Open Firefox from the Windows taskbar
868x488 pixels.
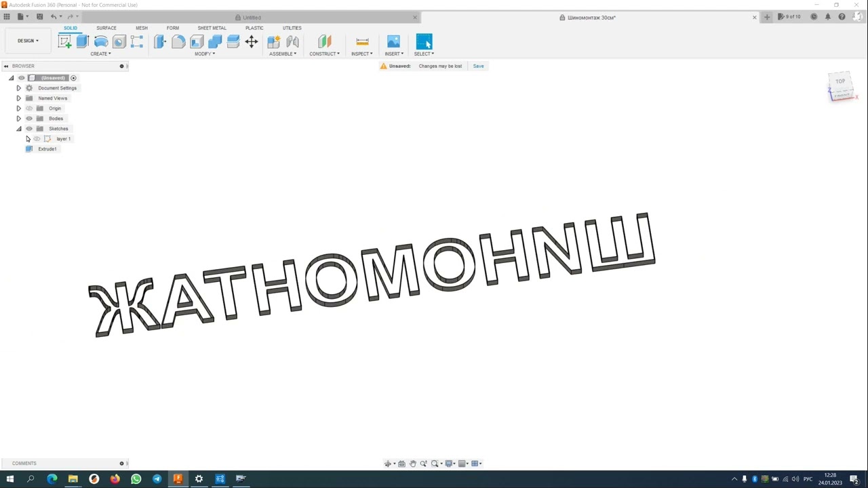coord(115,479)
